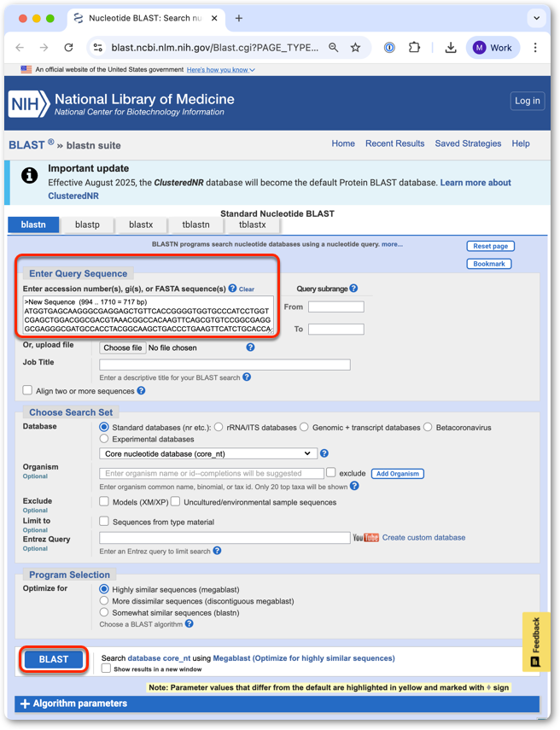Viewport: 560px width, 730px height.
Task: Click in the Job Title input field
Action: [x=225, y=365]
